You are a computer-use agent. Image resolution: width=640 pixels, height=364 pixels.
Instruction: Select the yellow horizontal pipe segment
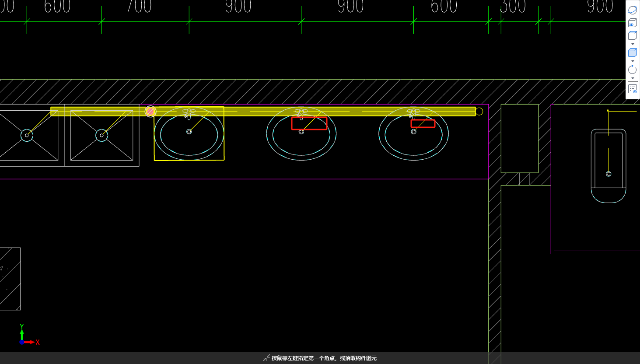(x=263, y=112)
